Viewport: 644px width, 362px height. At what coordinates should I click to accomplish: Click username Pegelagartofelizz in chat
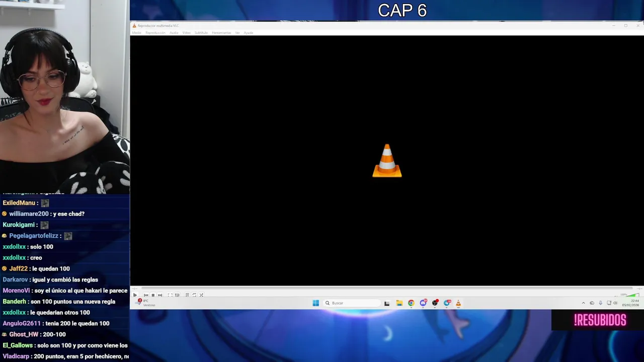(34, 236)
